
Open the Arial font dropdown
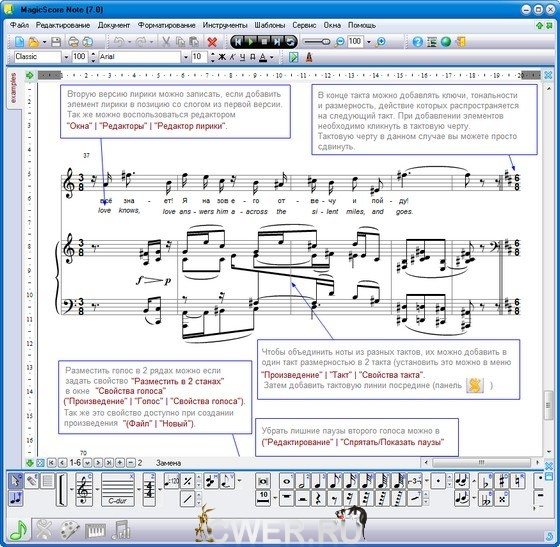click(x=186, y=57)
